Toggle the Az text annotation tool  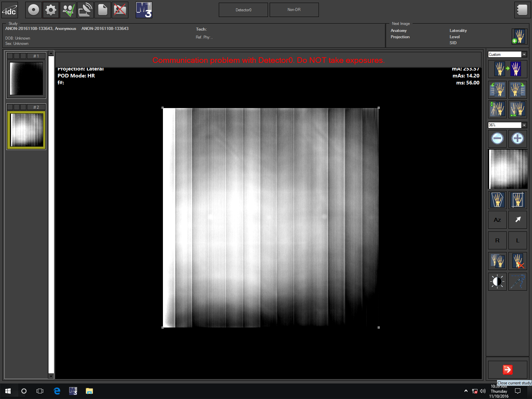(497, 220)
